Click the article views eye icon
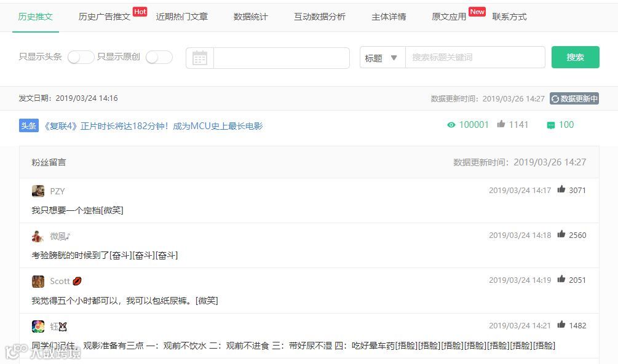This screenshot has height=364, width=618. click(x=451, y=125)
